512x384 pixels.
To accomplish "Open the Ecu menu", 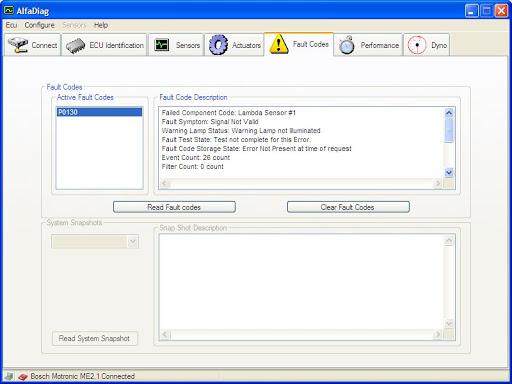I will coord(11,25).
